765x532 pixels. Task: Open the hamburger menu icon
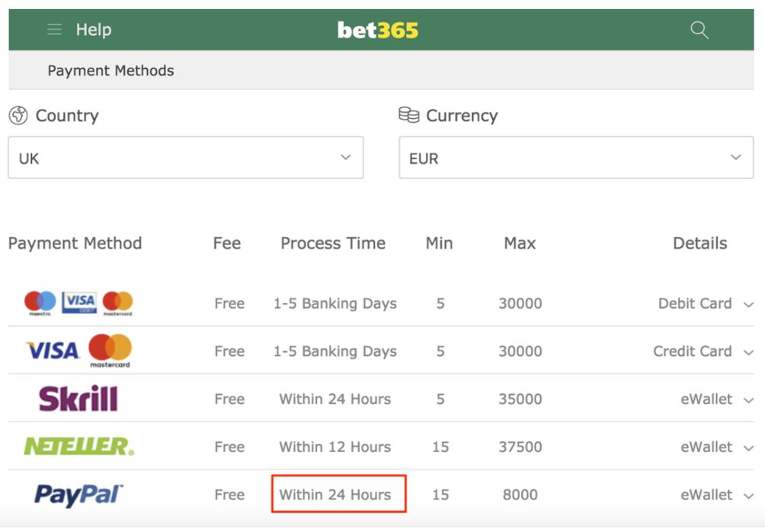point(54,30)
